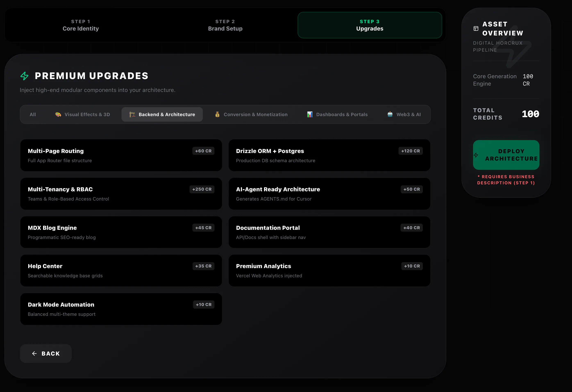The image size is (572, 392).
Task: Click the bolt icon in Deploy Architecture button
Action: (x=476, y=155)
